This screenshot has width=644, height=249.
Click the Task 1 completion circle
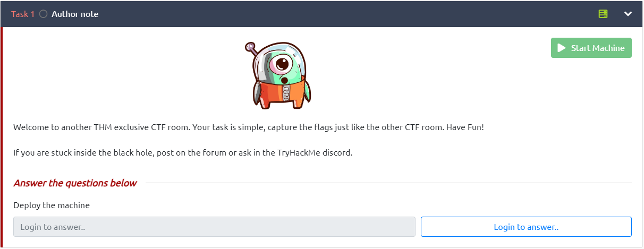tap(43, 14)
